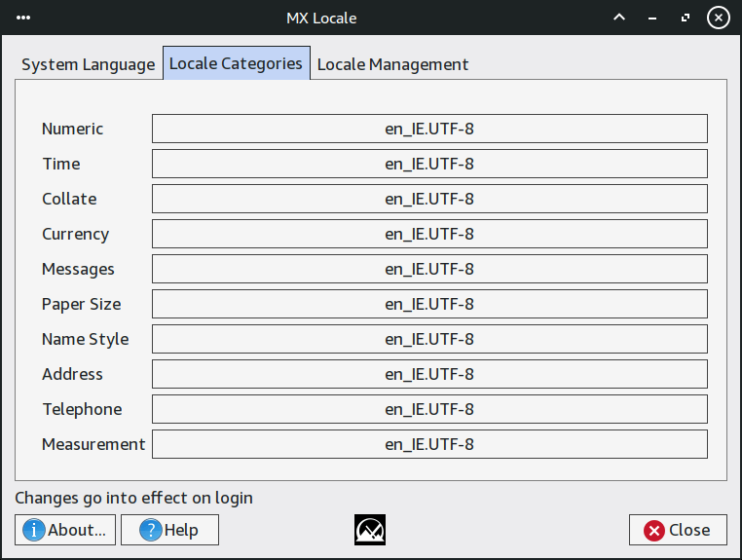Set the Telephone locale
The width and height of the screenshot is (742, 560).
pos(429,409)
